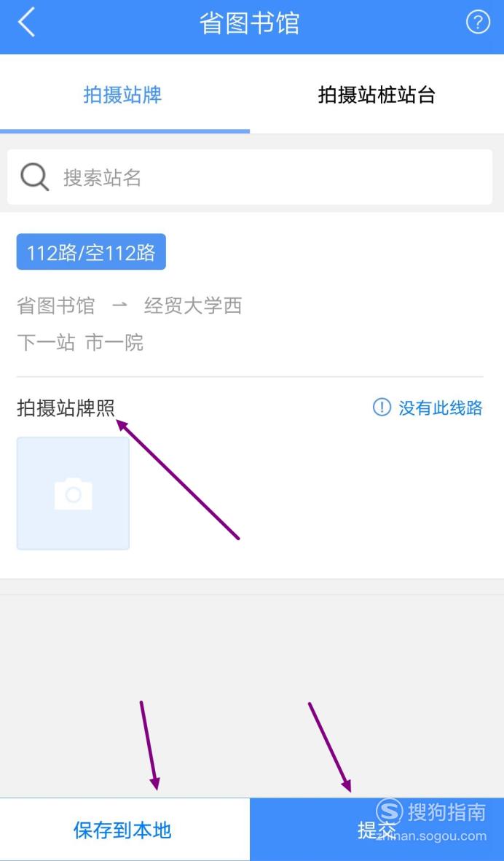The width and height of the screenshot is (504, 861).
Task: Click the 拍摄站牌照 section label
Action: pyautogui.click(x=66, y=408)
